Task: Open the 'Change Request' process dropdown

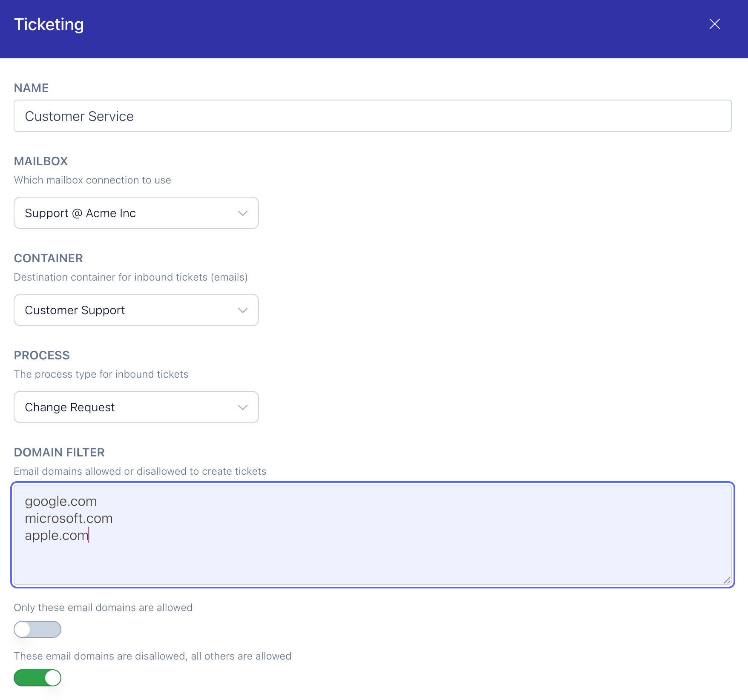Action: coord(128,407)
